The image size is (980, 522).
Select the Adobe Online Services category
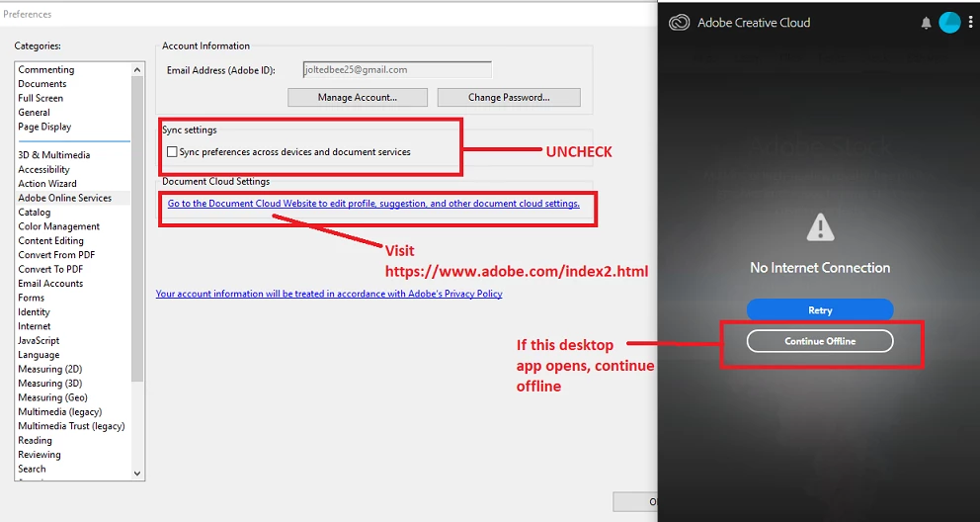(65, 198)
